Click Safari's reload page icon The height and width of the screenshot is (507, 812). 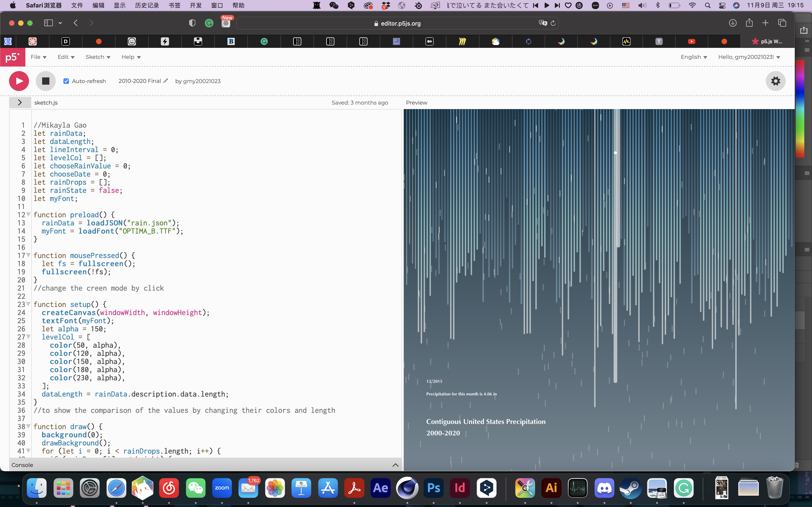tap(553, 23)
